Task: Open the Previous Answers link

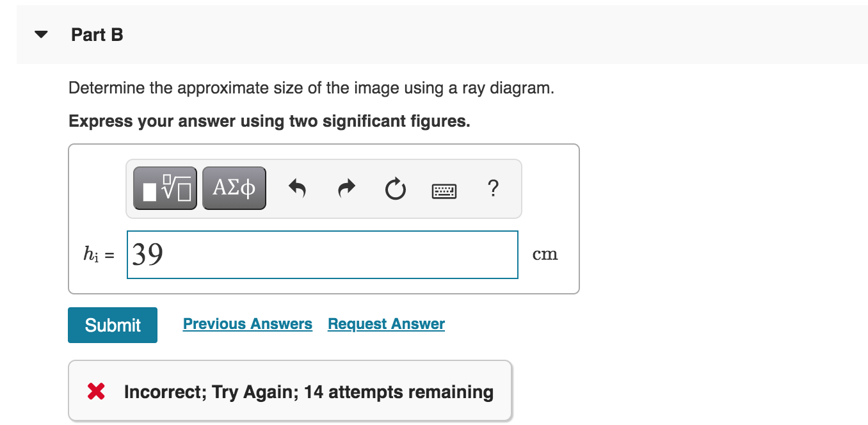Action: pos(248,323)
